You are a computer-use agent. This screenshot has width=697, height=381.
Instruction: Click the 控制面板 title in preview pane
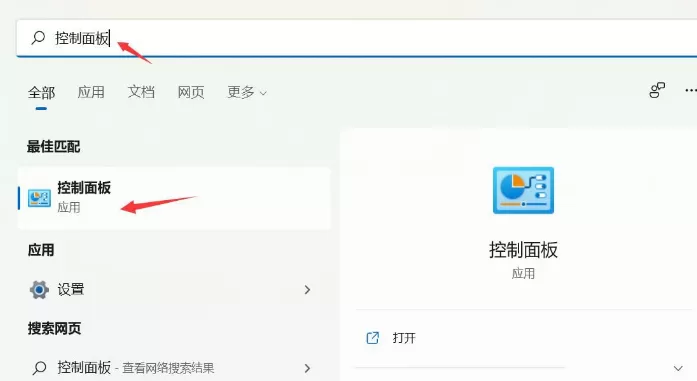pos(523,250)
